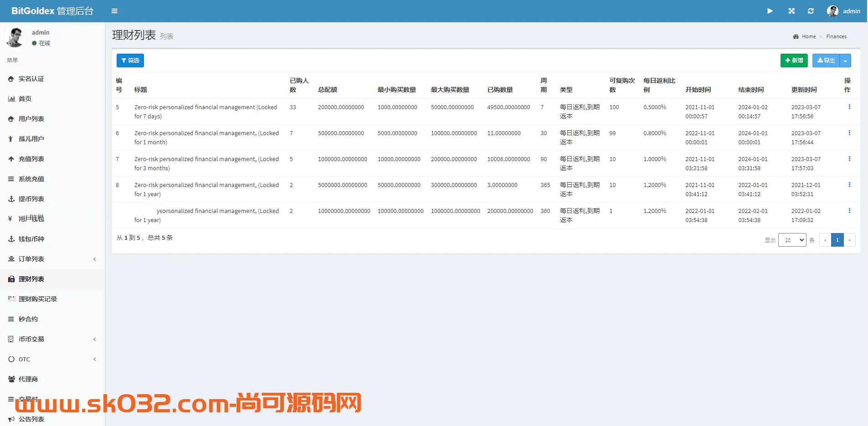Open 实名认证 in the sidebar

tap(52, 79)
